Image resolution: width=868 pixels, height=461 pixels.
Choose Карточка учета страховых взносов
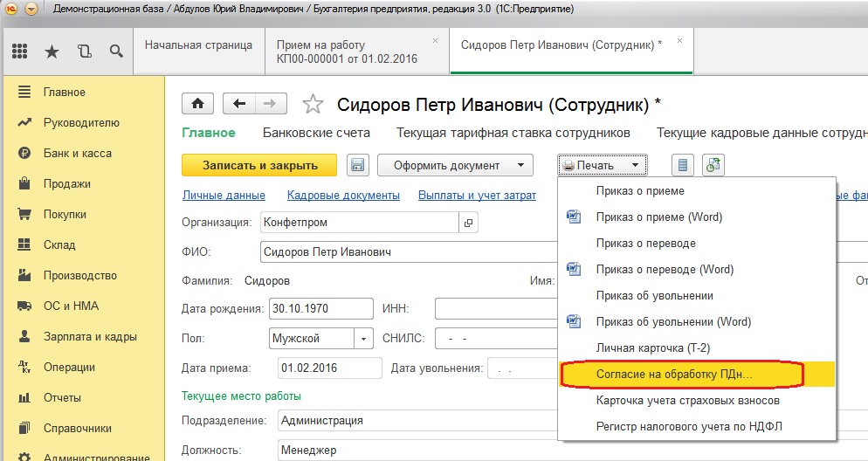click(x=696, y=400)
